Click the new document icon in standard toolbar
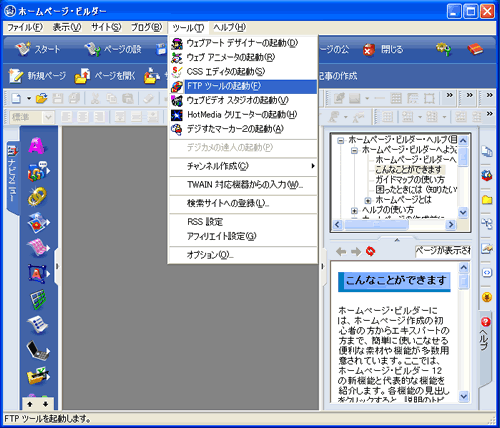 click(x=16, y=98)
